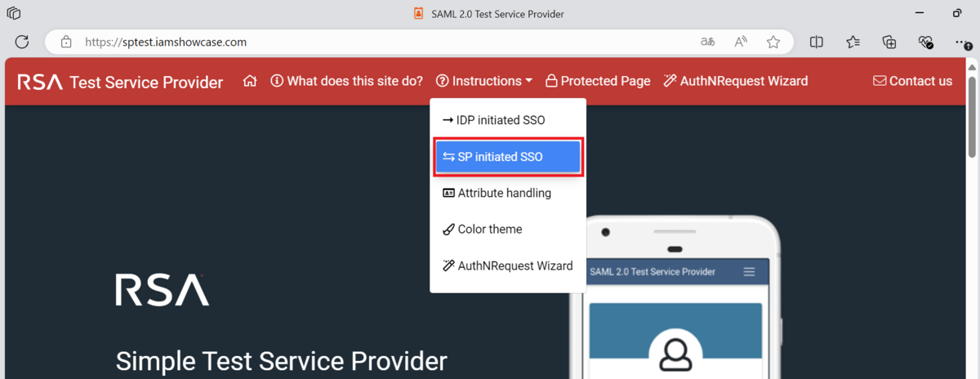Click the browser refresh button
This screenshot has width=980, height=379.
[22, 42]
